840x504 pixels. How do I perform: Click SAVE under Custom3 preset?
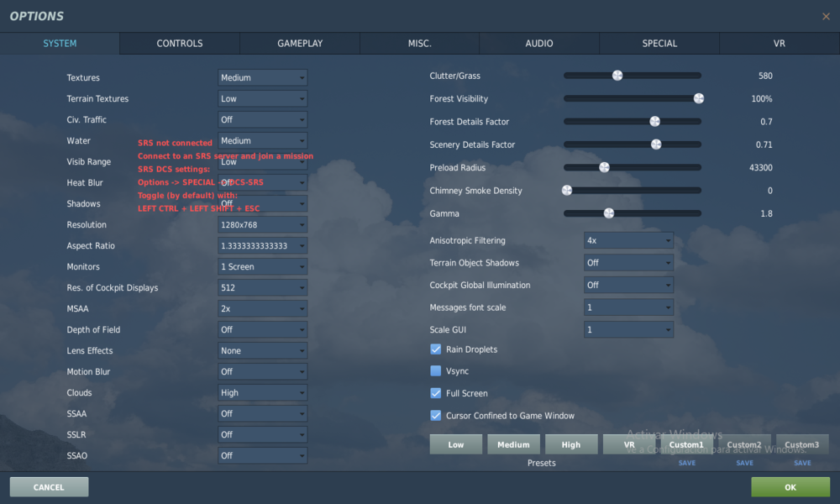802,463
